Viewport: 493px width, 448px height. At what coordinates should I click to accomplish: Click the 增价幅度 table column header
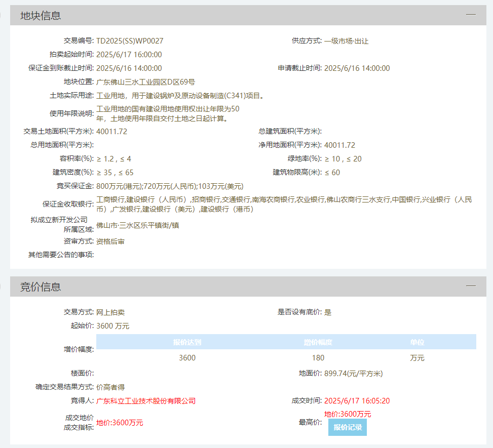point(318,342)
